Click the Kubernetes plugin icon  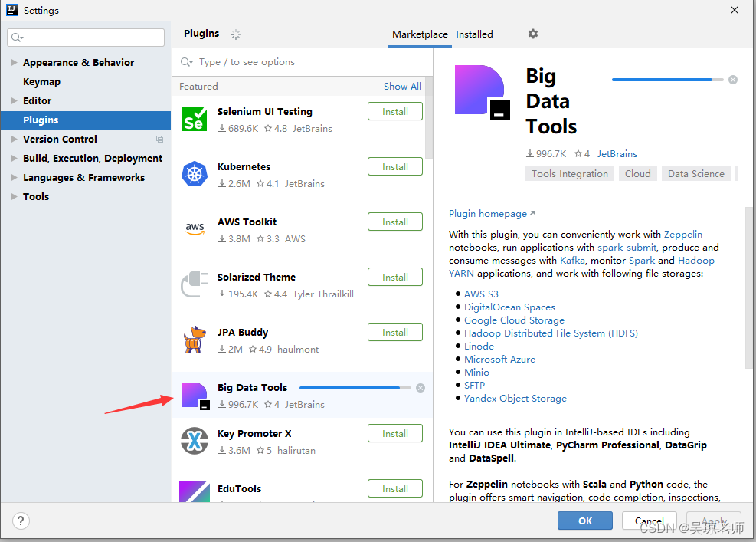pyautogui.click(x=195, y=174)
